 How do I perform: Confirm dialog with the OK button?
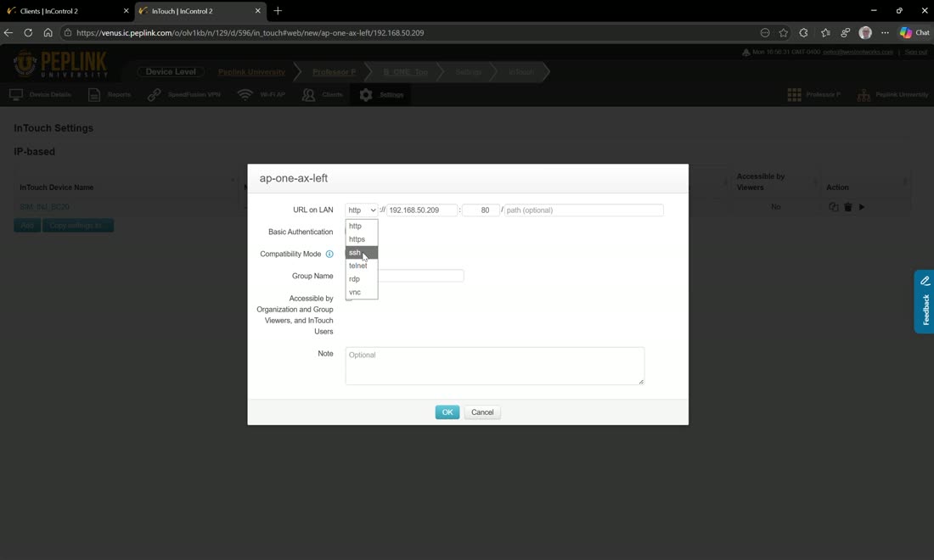447,412
